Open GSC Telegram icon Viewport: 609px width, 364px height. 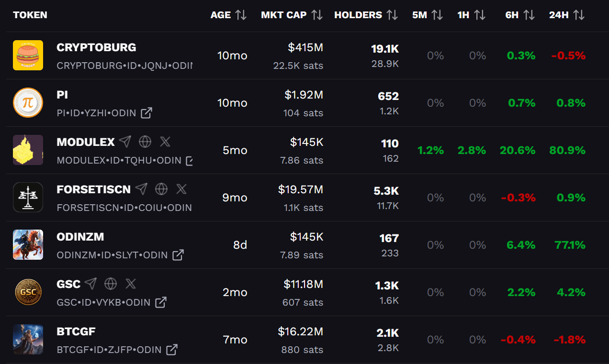pos(90,284)
